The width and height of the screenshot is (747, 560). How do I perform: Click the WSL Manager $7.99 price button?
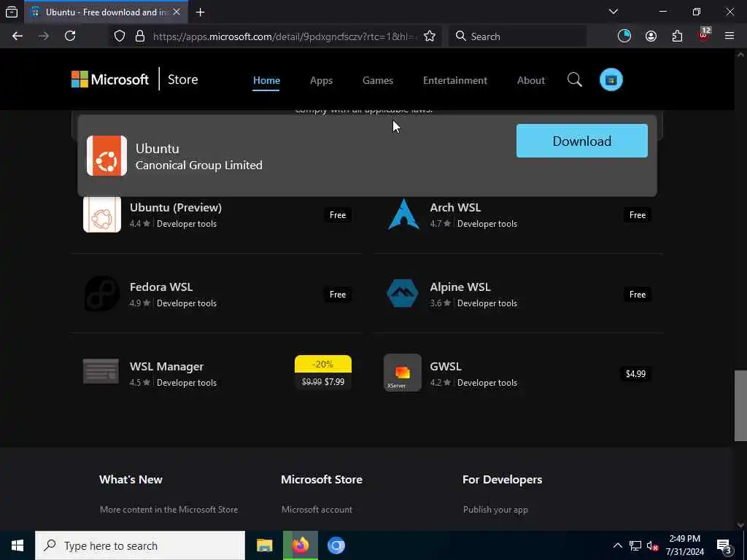[323, 373]
